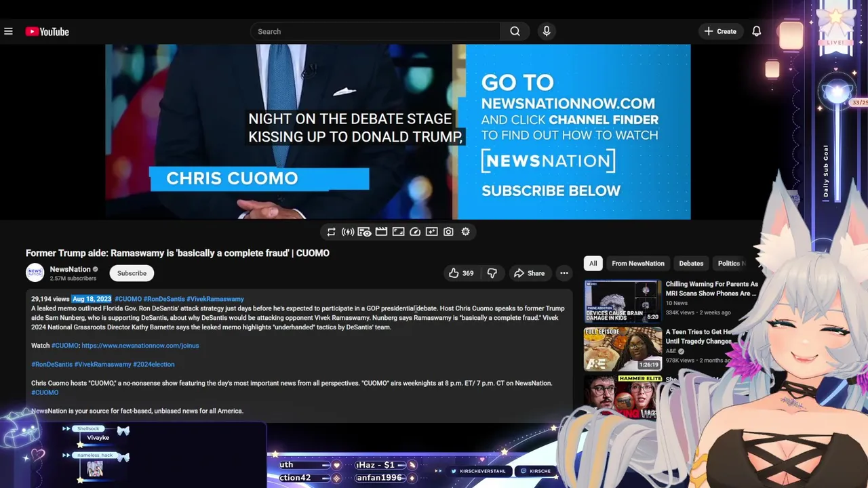Start voice search with microphone icon
This screenshot has width=868, height=488.
coord(546,31)
